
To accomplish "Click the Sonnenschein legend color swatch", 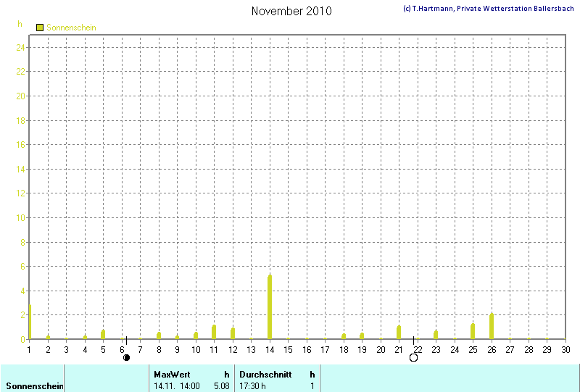I will (40, 28).
